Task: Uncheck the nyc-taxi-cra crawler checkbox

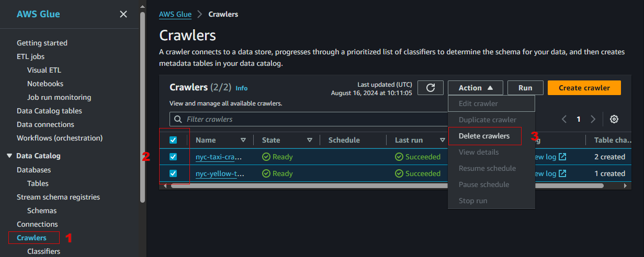Action: [x=173, y=157]
